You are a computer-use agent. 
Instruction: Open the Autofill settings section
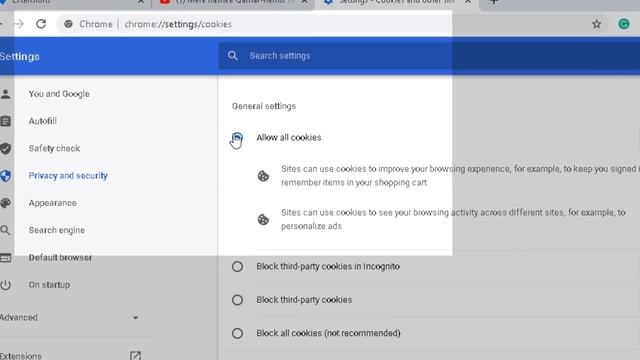42,121
